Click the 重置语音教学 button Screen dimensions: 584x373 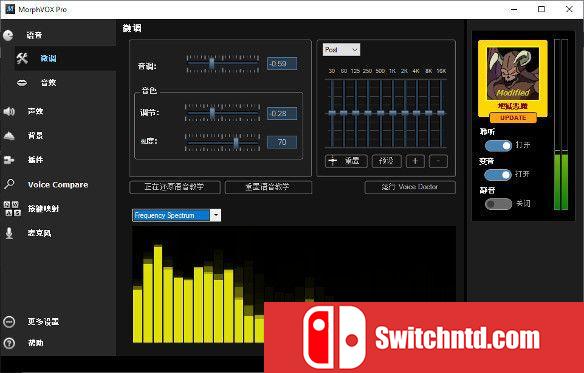pos(268,187)
